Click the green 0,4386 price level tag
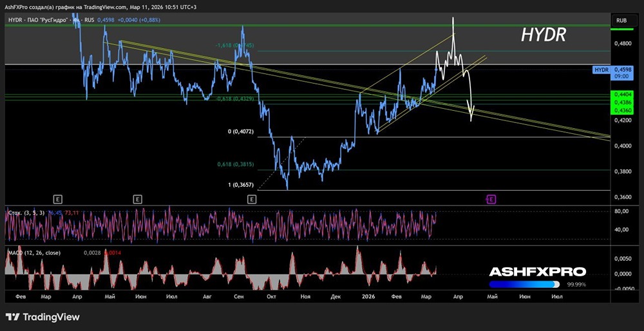Screen dimensions: 644x331 (x=621, y=102)
